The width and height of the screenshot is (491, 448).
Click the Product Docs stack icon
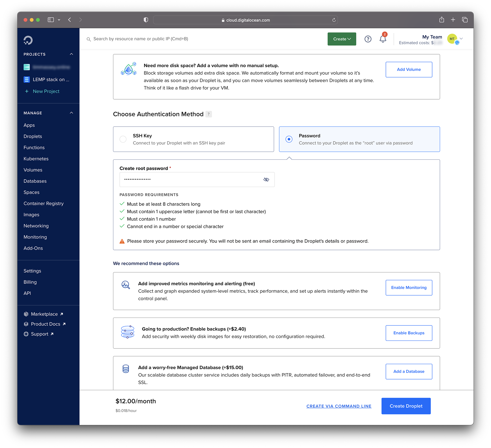26,324
